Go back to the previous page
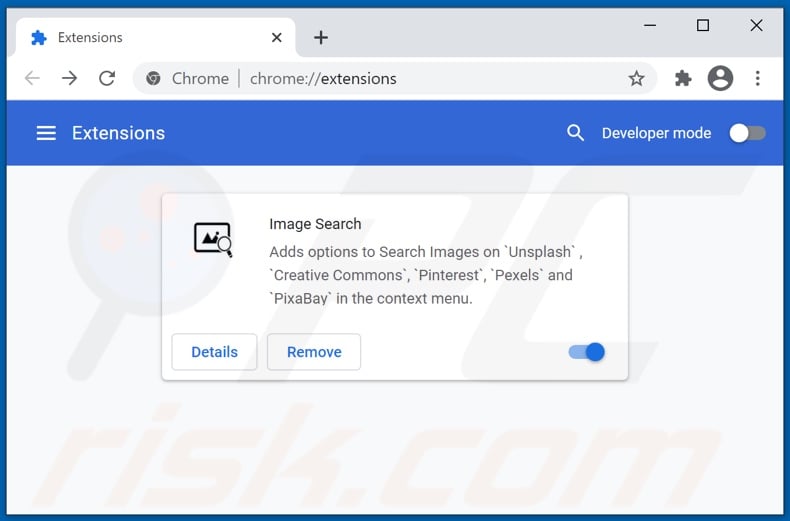 pyautogui.click(x=32, y=79)
